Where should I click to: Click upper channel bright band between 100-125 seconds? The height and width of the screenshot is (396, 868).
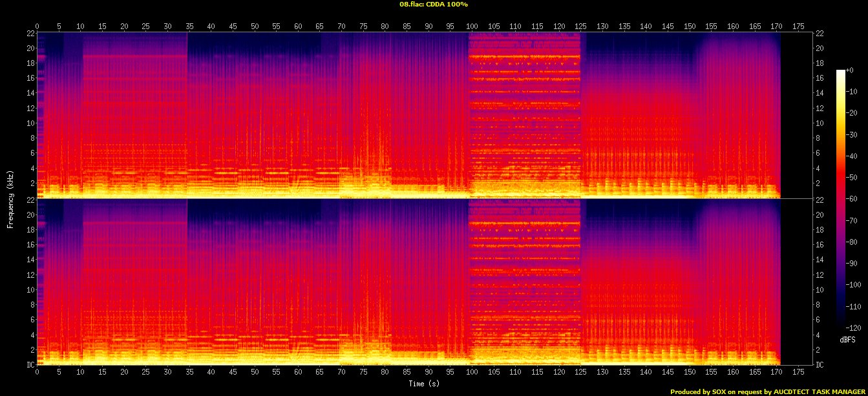pyautogui.click(x=524, y=57)
